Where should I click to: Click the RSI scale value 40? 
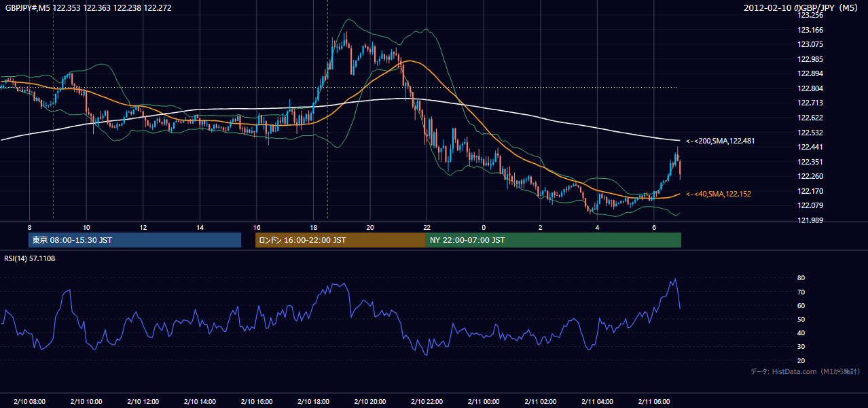coord(801,333)
